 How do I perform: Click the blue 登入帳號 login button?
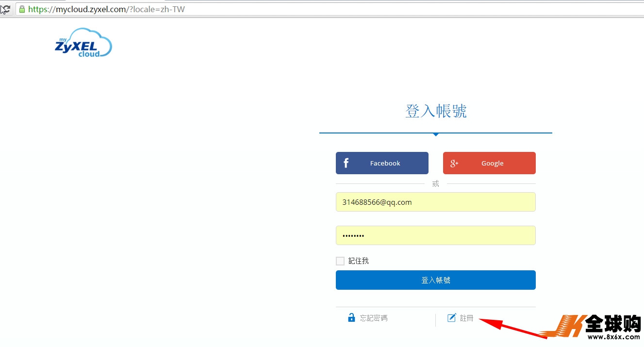(x=435, y=280)
